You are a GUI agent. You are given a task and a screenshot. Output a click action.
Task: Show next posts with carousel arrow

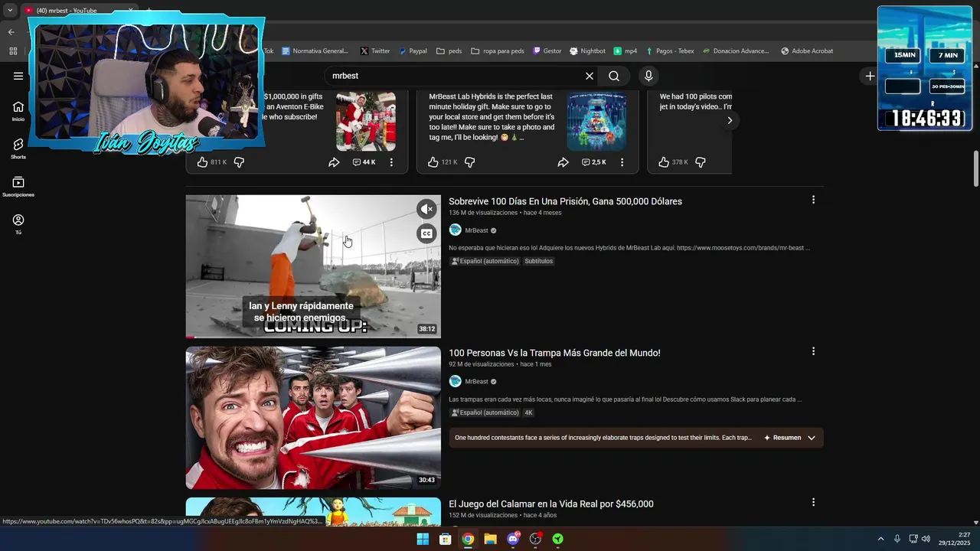click(730, 120)
